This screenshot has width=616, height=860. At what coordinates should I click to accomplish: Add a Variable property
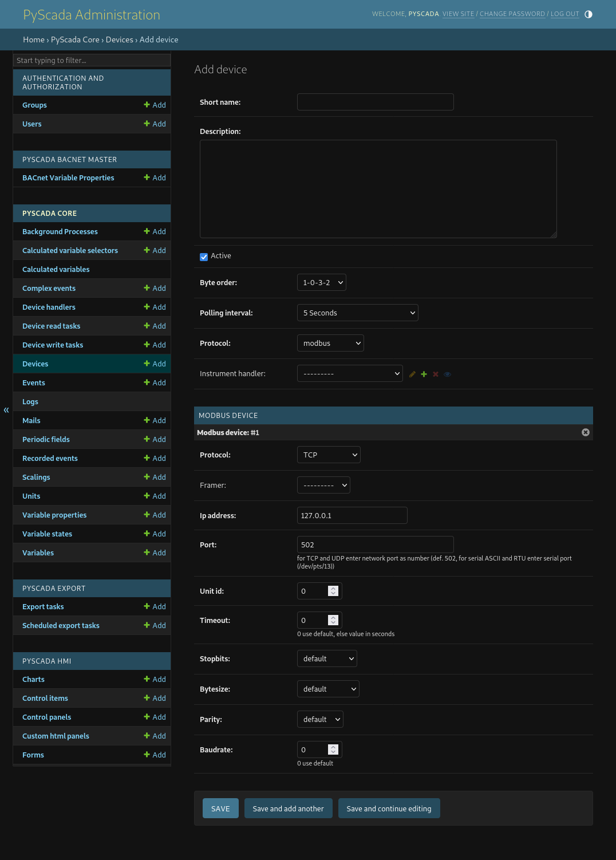coord(155,515)
